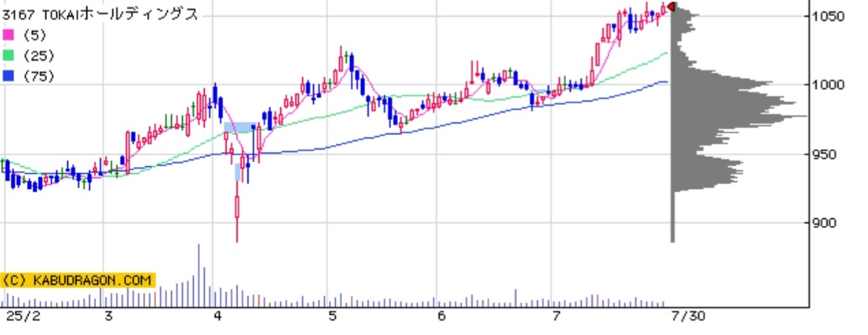Click the "3" month axis label
This screenshot has height=335, width=868.
pyautogui.click(x=108, y=317)
